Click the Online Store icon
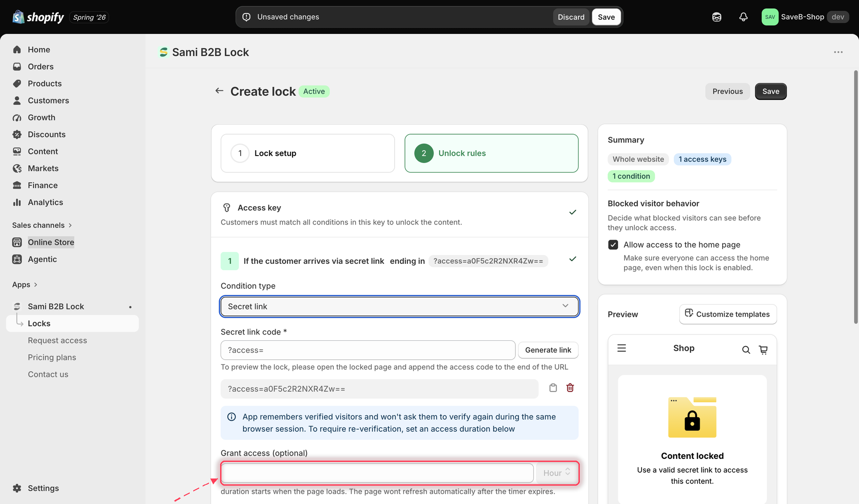The height and width of the screenshot is (504, 859). [x=17, y=242]
